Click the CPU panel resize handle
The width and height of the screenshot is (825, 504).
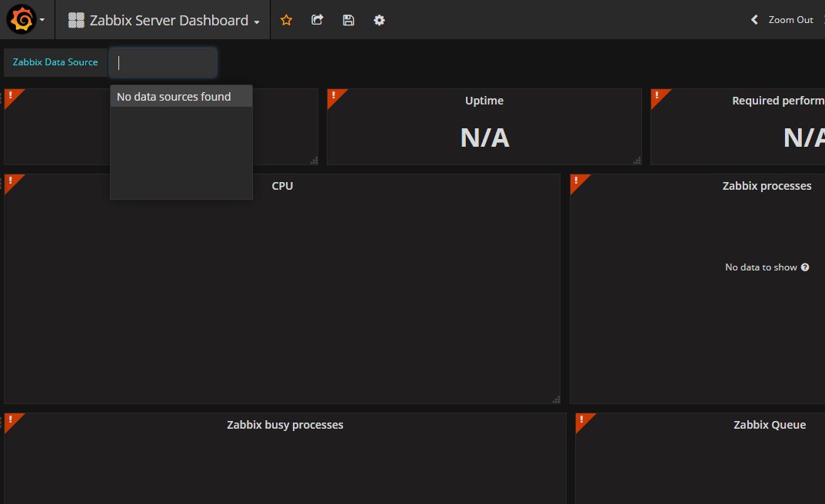pyautogui.click(x=556, y=399)
